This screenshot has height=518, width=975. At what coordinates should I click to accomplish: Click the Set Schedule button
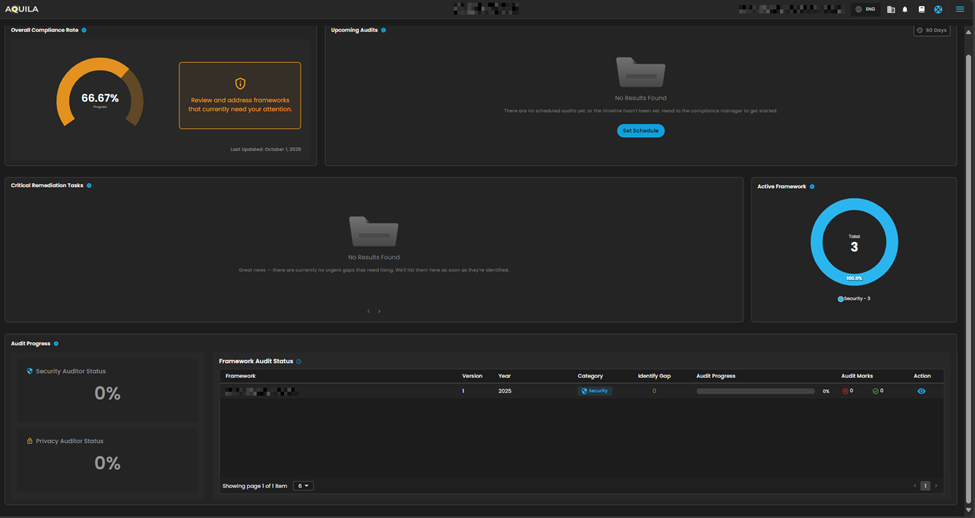[x=640, y=130]
